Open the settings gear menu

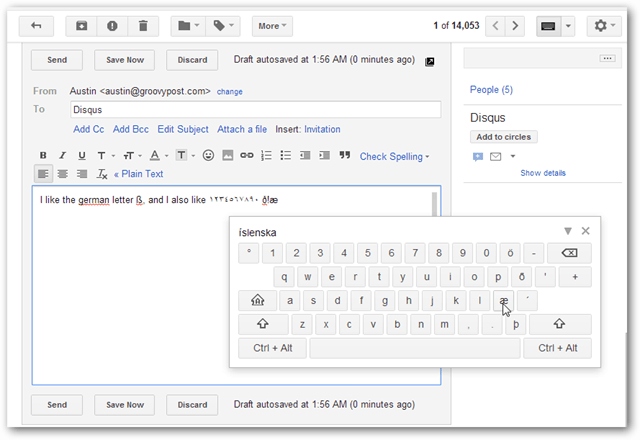(604, 26)
